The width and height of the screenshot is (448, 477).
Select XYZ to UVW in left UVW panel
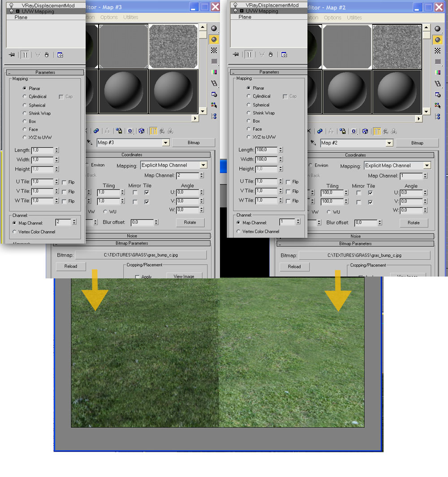tap(24, 137)
